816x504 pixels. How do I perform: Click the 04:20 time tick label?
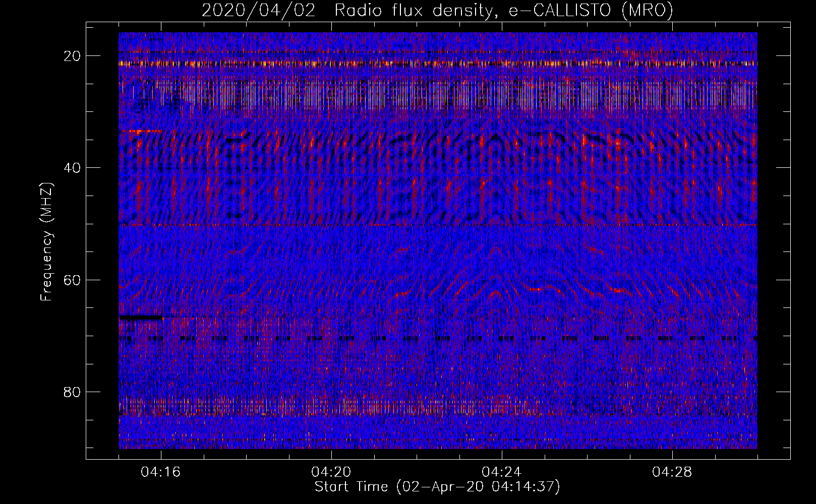pyautogui.click(x=331, y=472)
